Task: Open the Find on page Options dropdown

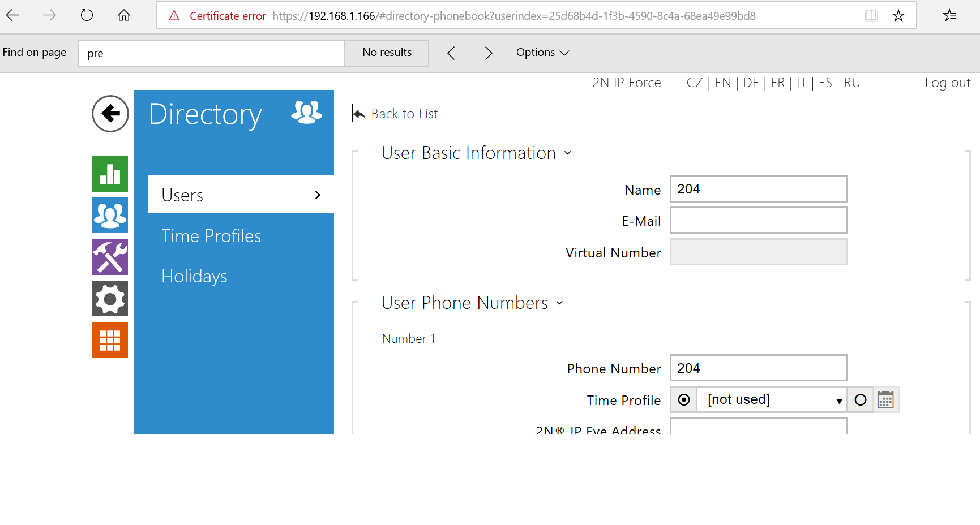Action: pyautogui.click(x=542, y=53)
